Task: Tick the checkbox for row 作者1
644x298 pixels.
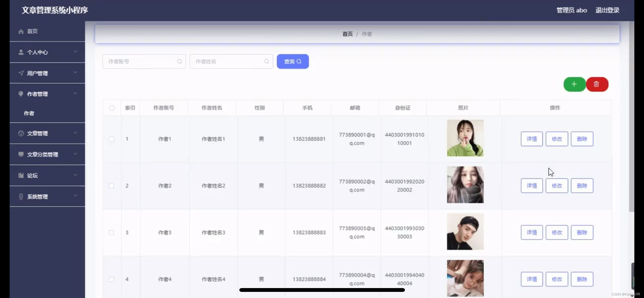Action: pos(111,139)
